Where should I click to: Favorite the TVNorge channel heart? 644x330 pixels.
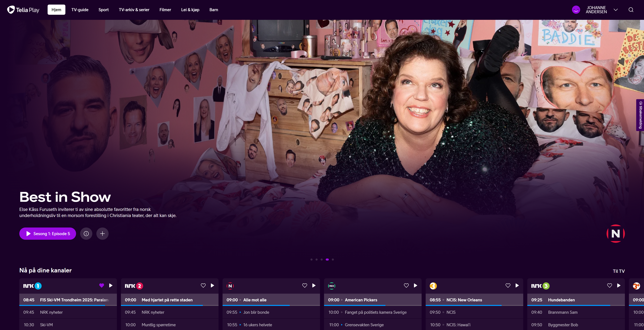pyautogui.click(x=305, y=285)
